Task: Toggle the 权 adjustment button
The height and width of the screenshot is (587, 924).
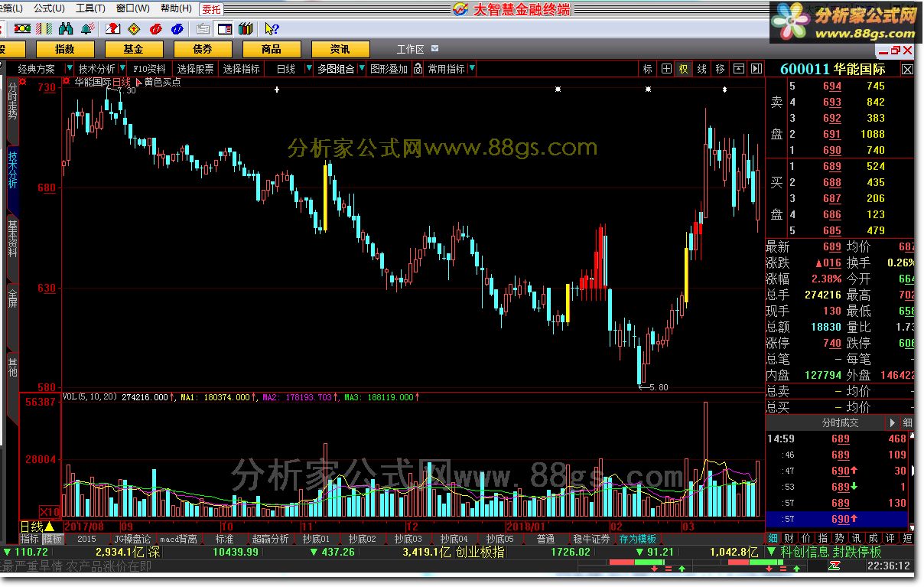Action: tap(684, 69)
